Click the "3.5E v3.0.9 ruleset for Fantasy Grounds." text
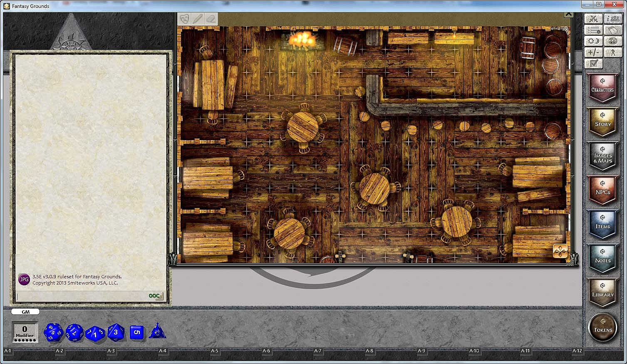627x364 pixels. click(x=77, y=277)
